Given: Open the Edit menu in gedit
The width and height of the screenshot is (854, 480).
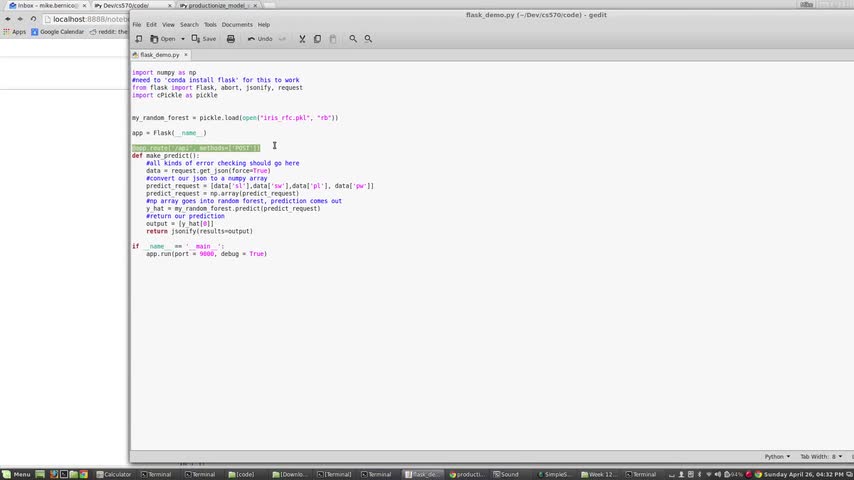Looking at the screenshot, I should pyautogui.click(x=151, y=25).
